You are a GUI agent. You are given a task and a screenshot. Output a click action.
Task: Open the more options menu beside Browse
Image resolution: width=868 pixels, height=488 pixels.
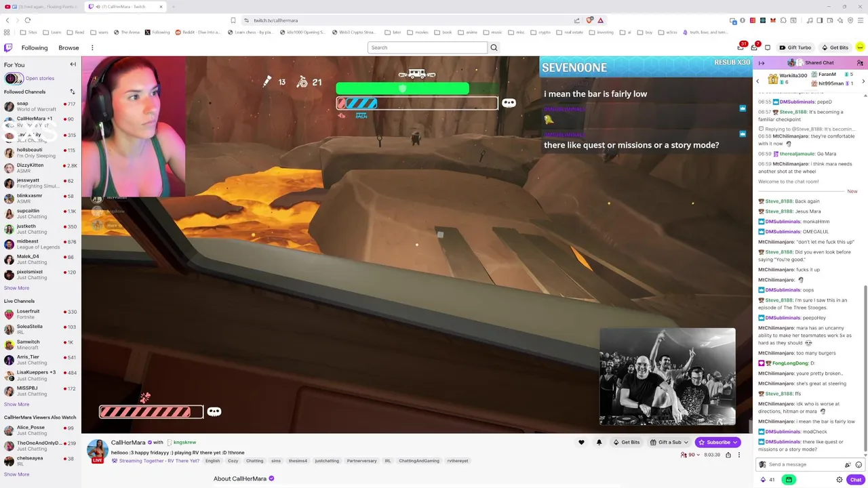(x=92, y=47)
